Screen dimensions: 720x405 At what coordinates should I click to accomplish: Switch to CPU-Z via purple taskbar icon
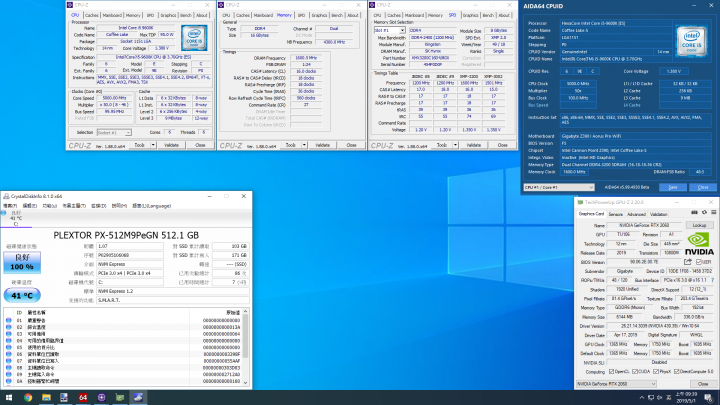pos(101,398)
